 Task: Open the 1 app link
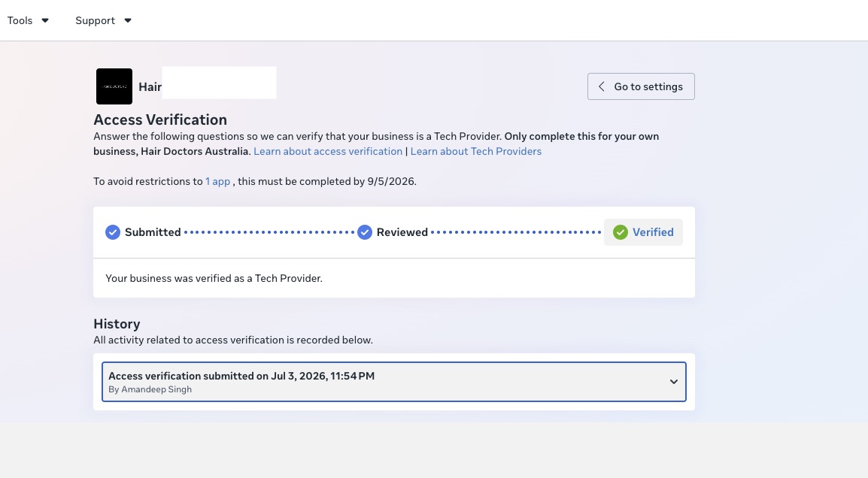click(217, 181)
